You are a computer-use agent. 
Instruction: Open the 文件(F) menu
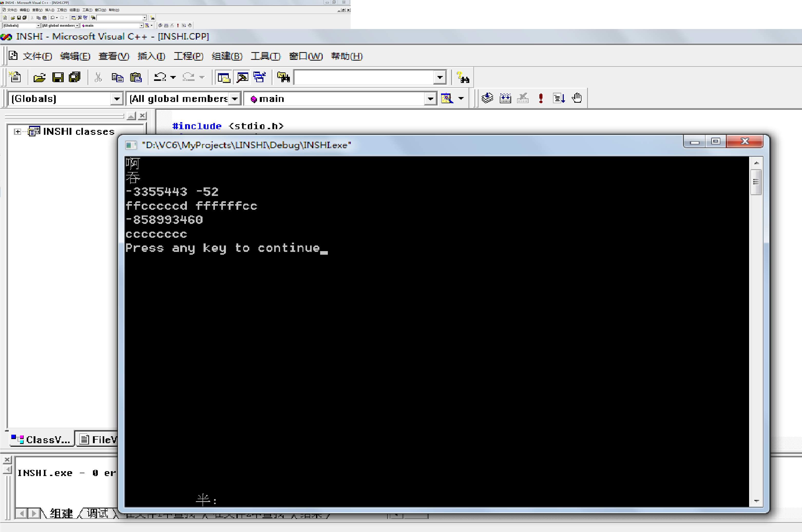tap(37, 56)
